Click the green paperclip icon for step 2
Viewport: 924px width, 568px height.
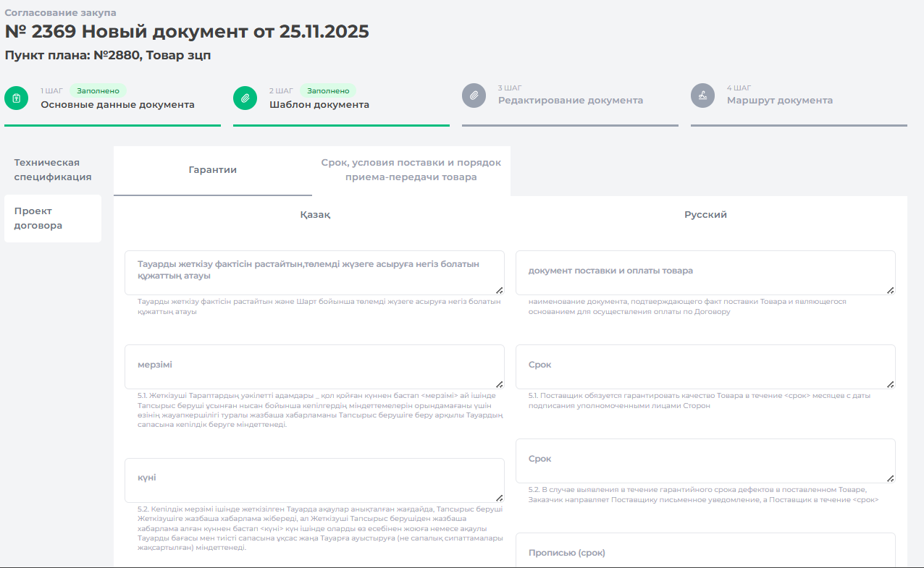[245, 98]
